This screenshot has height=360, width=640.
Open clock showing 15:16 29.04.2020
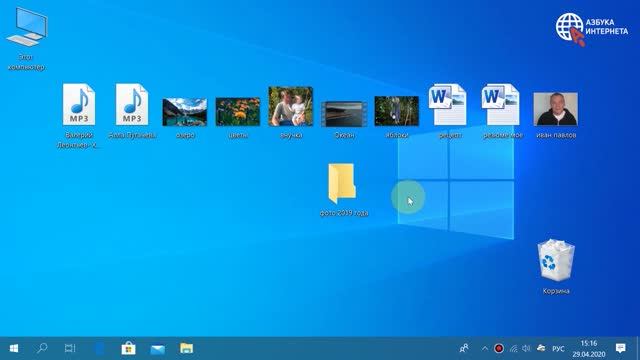589,349
